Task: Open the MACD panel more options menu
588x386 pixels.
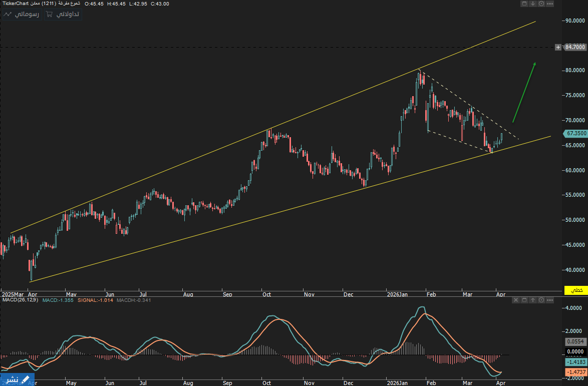Action: 550,300
